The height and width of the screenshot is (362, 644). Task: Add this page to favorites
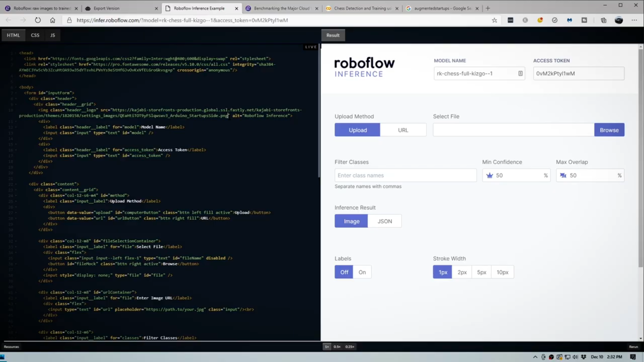(x=494, y=20)
